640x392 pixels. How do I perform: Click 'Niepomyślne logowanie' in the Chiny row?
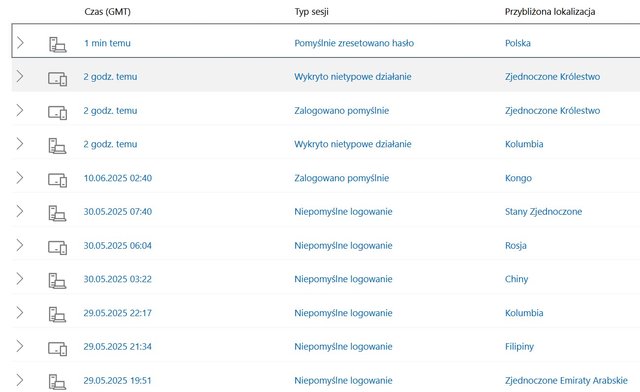343,279
